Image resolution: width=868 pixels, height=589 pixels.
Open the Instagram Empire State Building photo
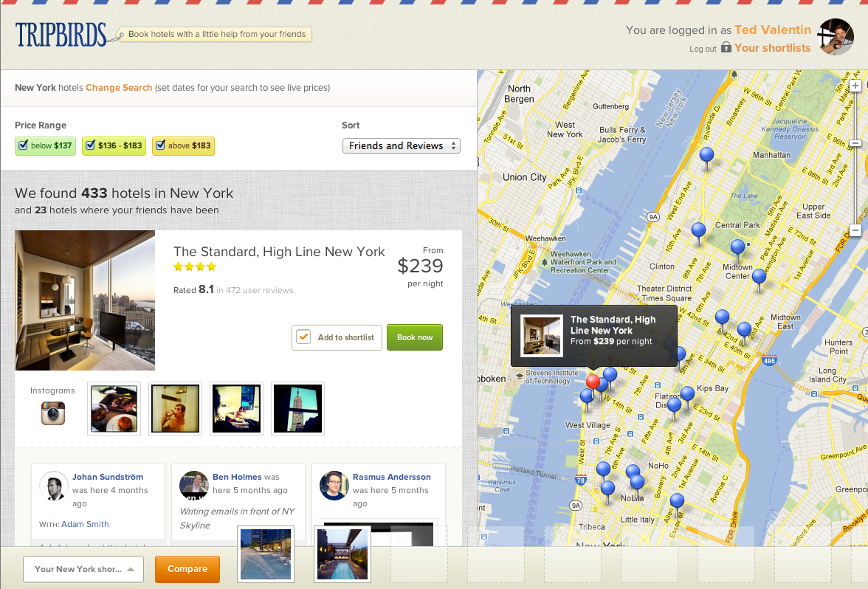[x=298, y=409]
